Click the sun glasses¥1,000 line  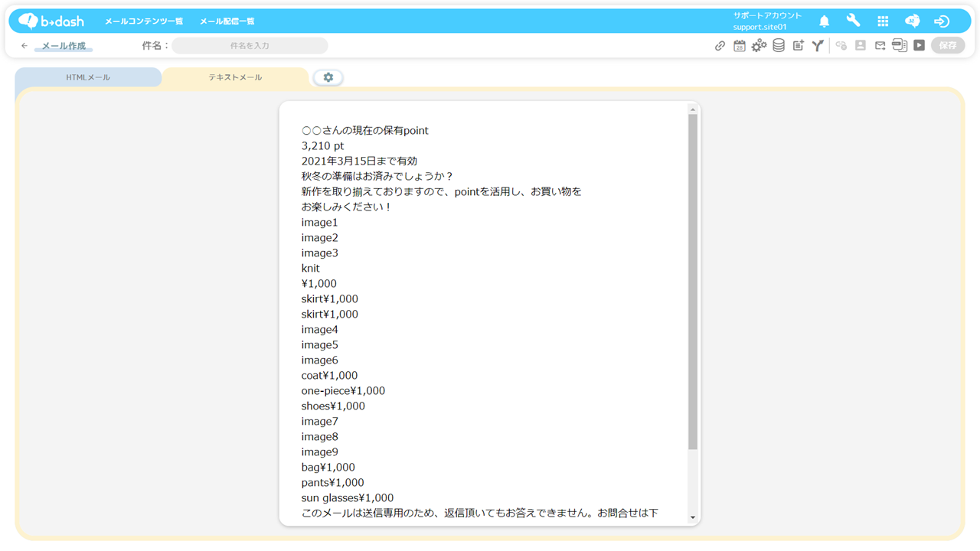(x=348, y=498)
